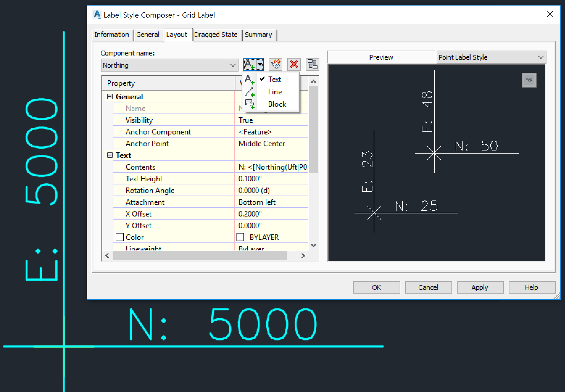Collapse the General property group

(110, 97)
